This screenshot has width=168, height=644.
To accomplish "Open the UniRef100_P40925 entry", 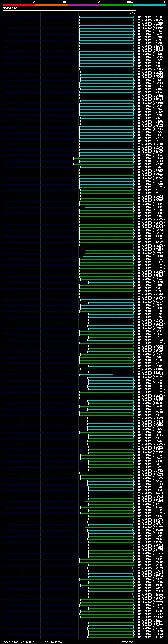I will (151, 242).
